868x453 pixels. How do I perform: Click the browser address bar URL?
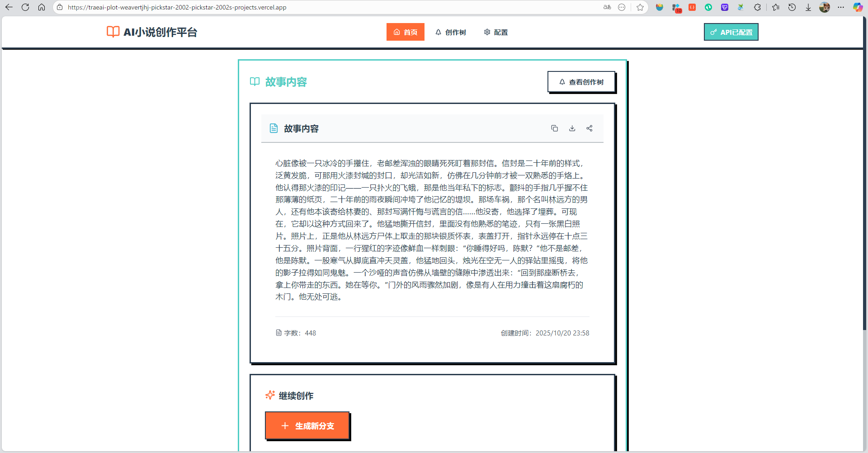coord(177,7)
